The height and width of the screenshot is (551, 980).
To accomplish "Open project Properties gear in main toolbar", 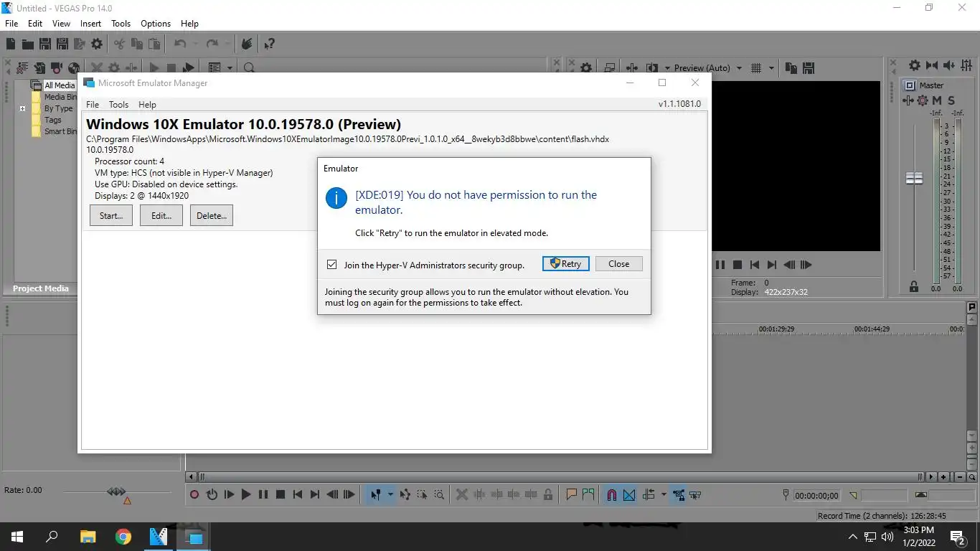I will pos(97,44).
